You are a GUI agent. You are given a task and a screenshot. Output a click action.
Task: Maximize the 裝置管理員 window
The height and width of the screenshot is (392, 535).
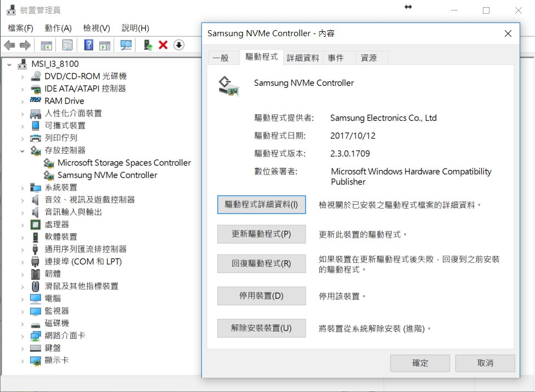(x=486, y=10)
